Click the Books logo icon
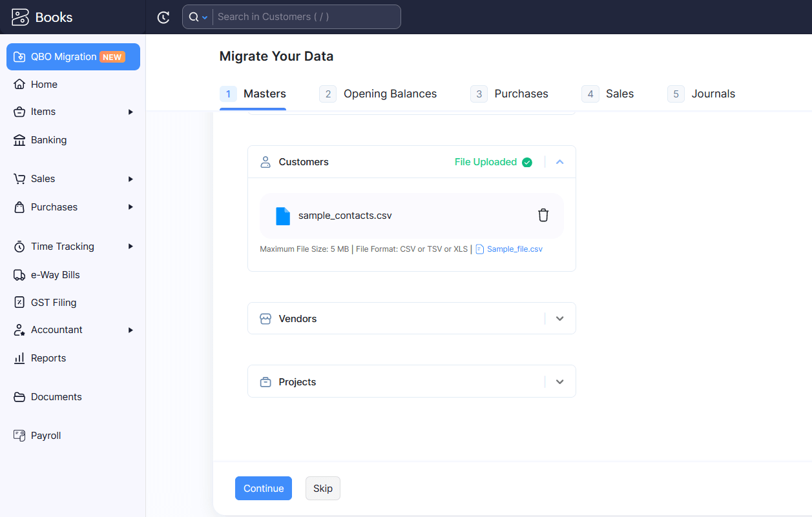812x517 pixels. 21,17
